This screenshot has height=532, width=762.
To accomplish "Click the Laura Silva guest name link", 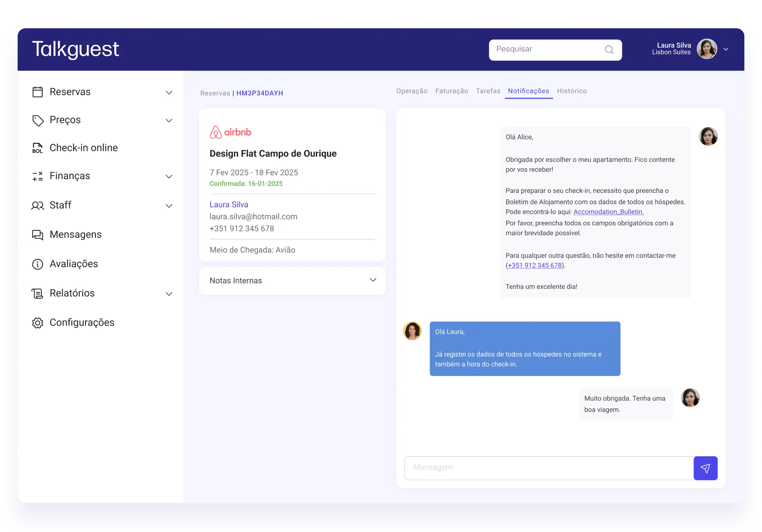I will click(x=229, y=205).
